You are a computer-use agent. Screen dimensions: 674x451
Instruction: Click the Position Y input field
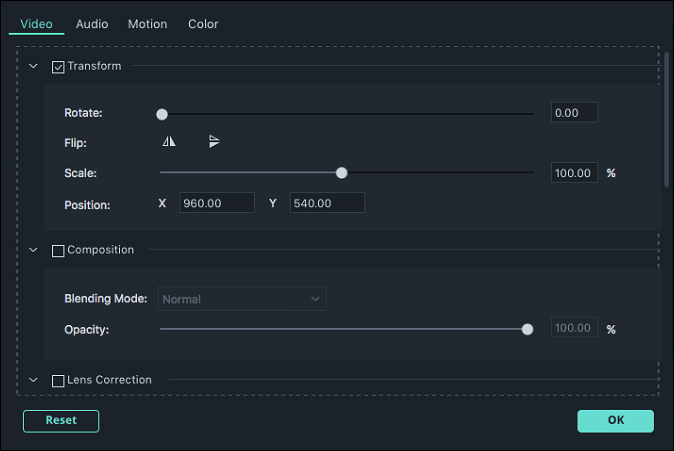point(327,203)
